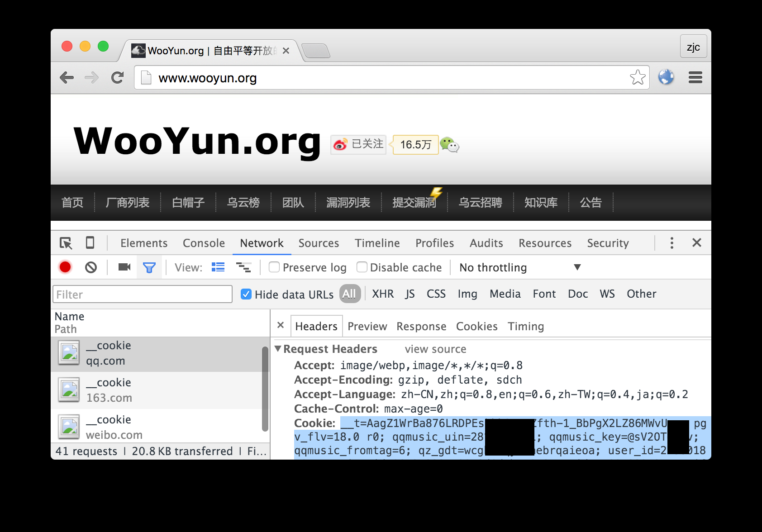The height and width of the screenshot is (532, 762).
Task: Open the Chrome hamburger menu
Action: 695,77
